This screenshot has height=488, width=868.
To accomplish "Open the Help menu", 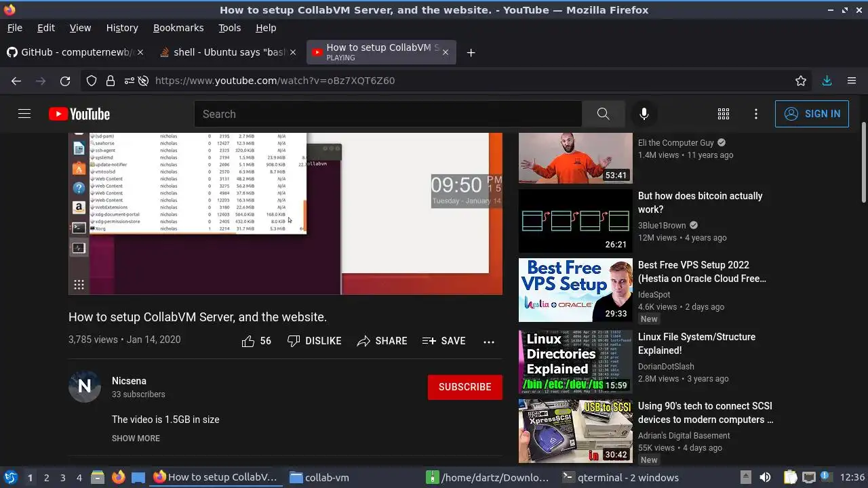I will [x=266, y=28].
